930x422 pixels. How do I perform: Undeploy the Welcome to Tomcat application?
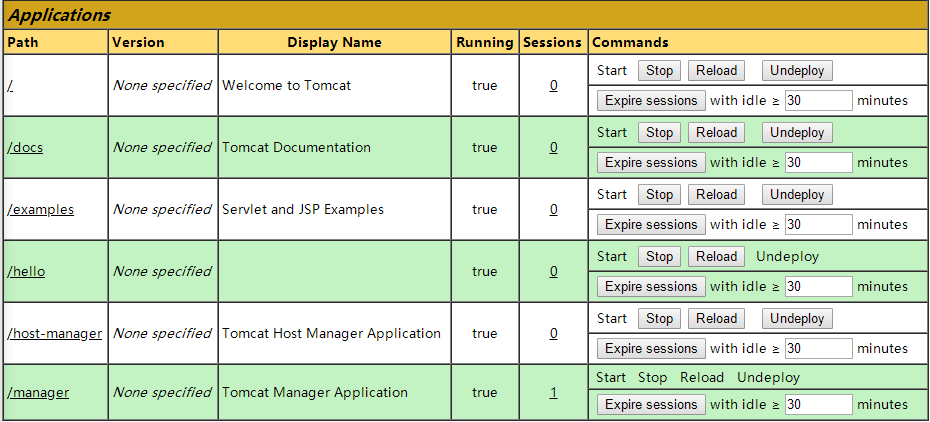click(797, 71)
